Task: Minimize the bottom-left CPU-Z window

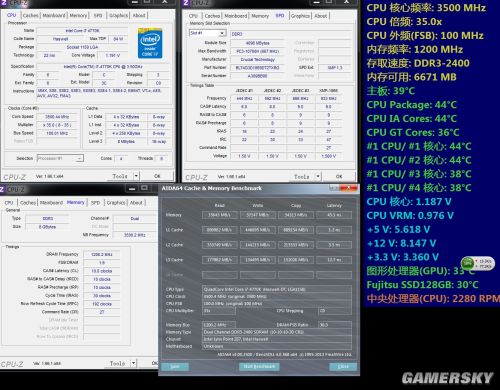Action: [x=132, y=189]
